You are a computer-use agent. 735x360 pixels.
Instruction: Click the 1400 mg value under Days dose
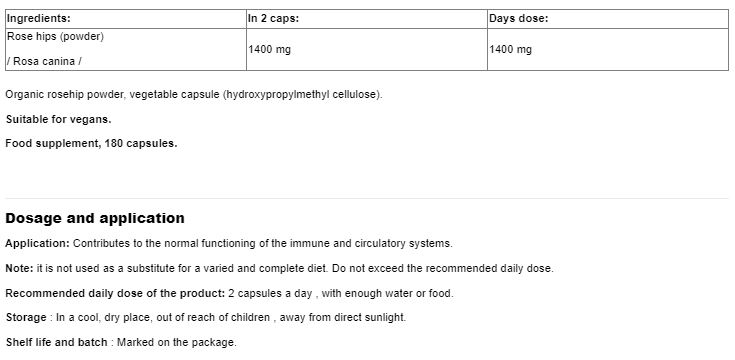point(510,49)
